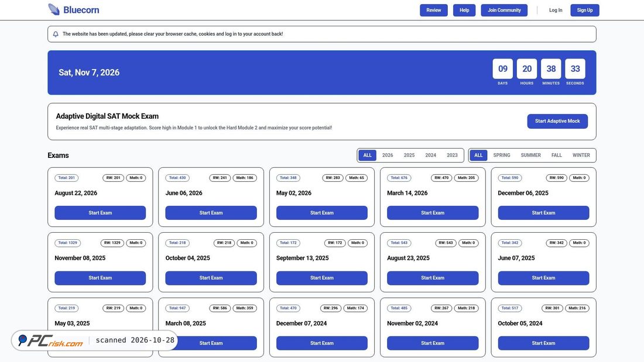Open the Review page
644x362 pixels.
[433, 11]
